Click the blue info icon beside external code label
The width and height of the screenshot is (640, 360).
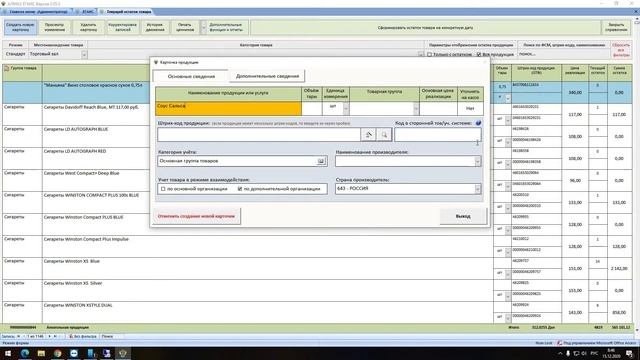pyautogui.click(x=478, y=123)
